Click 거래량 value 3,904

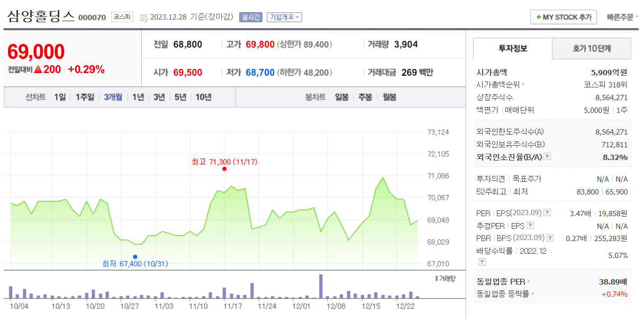pyautogui.click(x=406, y=45)
